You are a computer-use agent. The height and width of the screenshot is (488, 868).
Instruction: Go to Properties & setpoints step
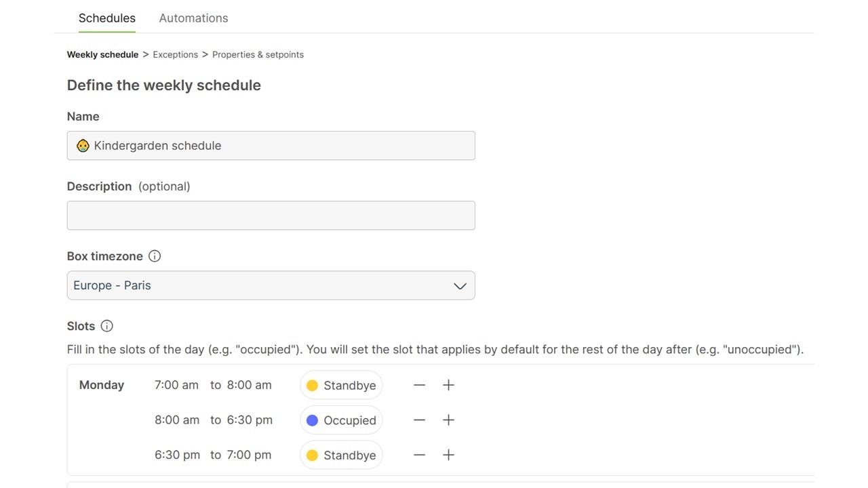click(258, 54)
